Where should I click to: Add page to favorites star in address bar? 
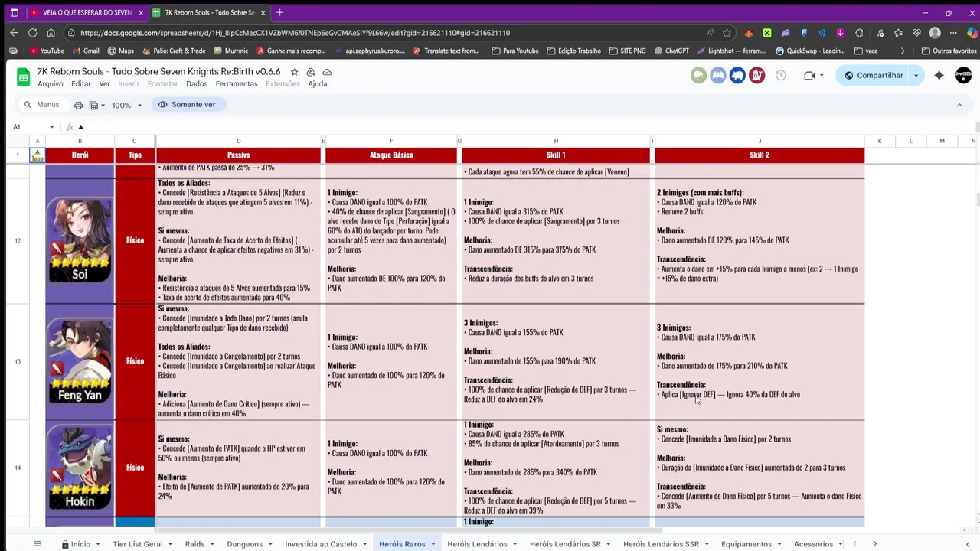(x=727, y=33)
